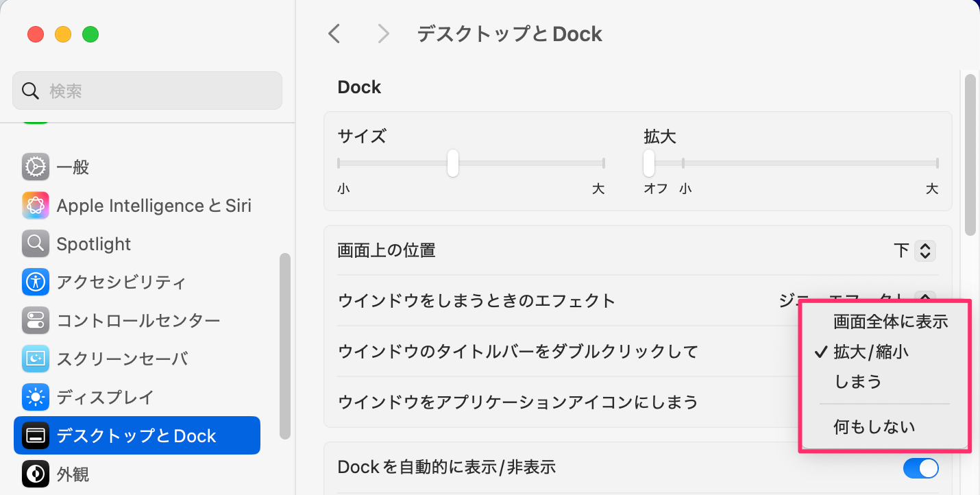Click the デスクトップとDock sidebar icon
Image resolution: width=980 pixels, height=495 pixels.
pos(35,435)
